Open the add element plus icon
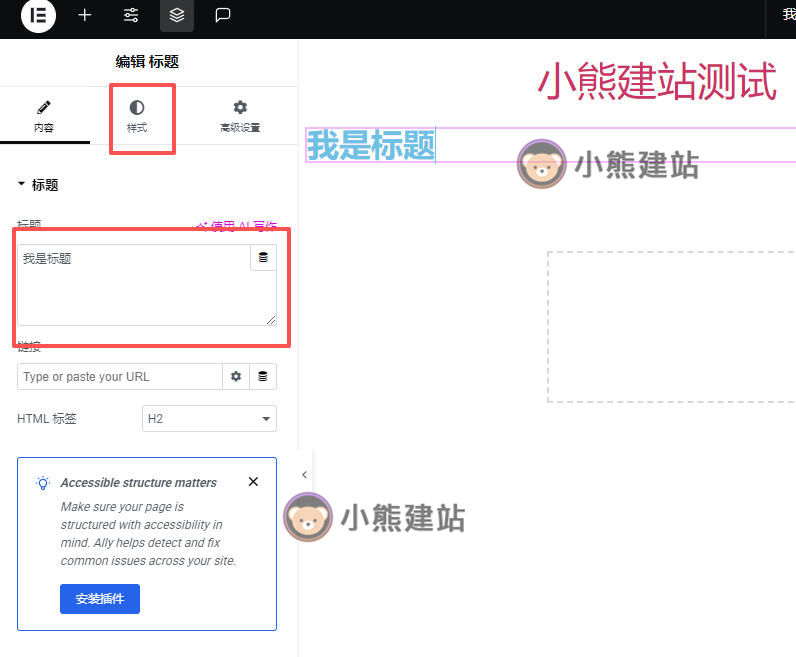Image resolution: width=796 pixels, height=657 pixels. click(85, 15)
